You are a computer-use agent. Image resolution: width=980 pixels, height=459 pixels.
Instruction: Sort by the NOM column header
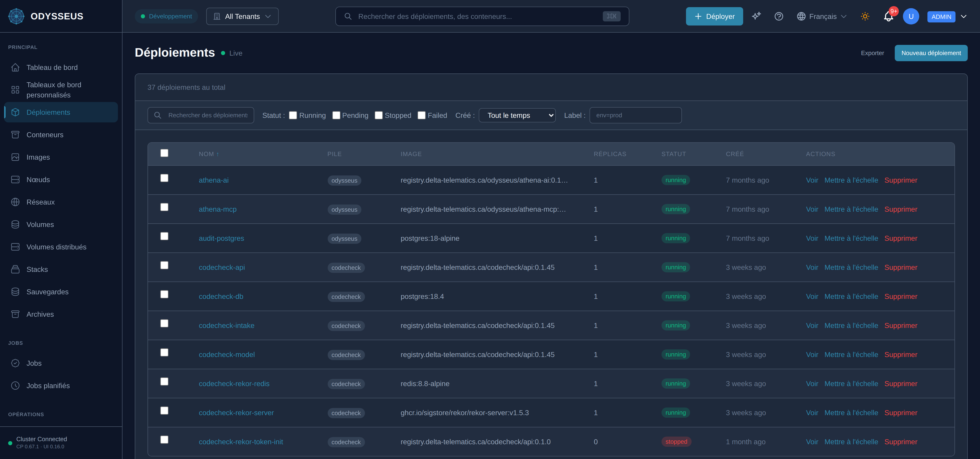(x=209, y=154)
